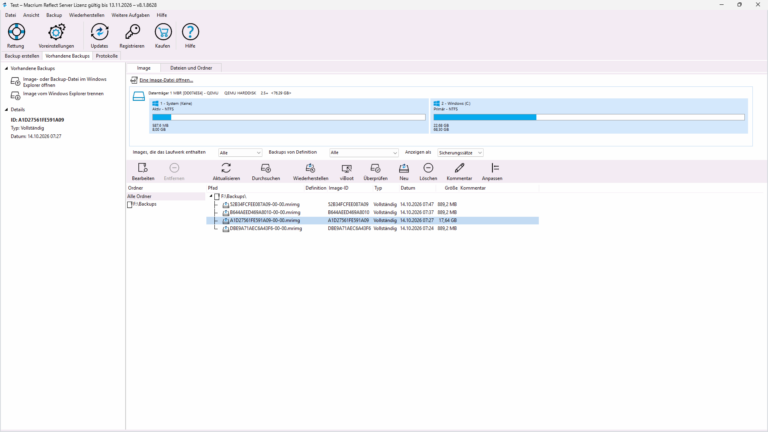Open the Kaufen shopping cart
This screenshot has height=432, width=768.
pos(163,32)
